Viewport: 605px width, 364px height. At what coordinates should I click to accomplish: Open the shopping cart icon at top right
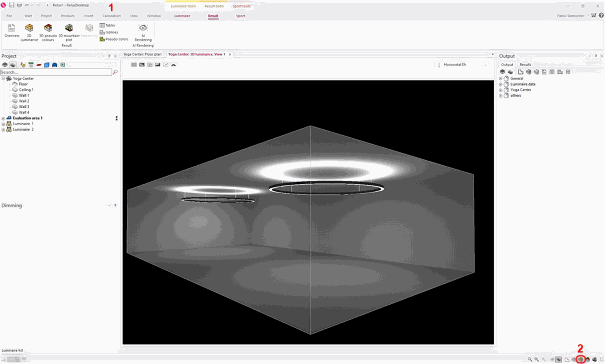(594, 15)
